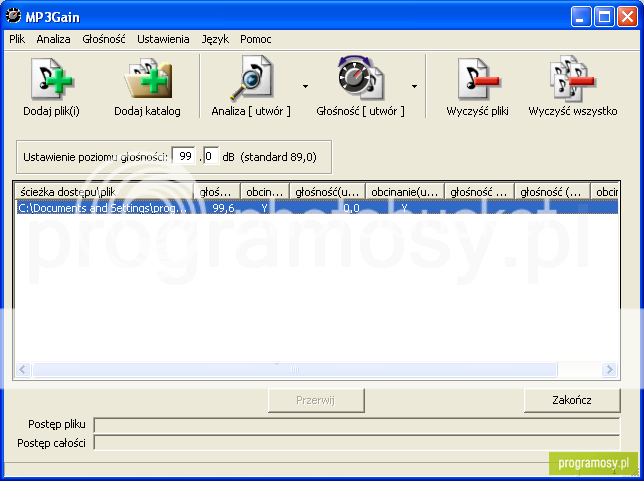This screenshot has width=644, height=481.
Task: Sort by the ścieżka dostępu\plik column header
Action: 105,191
